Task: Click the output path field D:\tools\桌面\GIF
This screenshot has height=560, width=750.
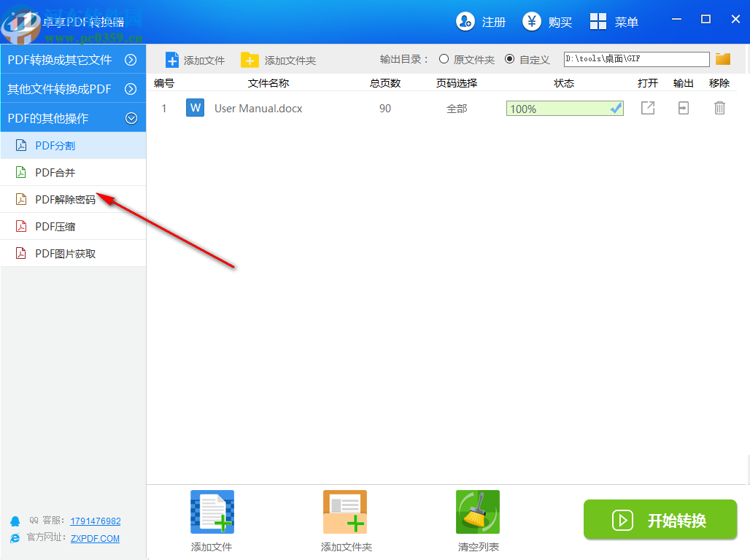Action: coord(637,59)
